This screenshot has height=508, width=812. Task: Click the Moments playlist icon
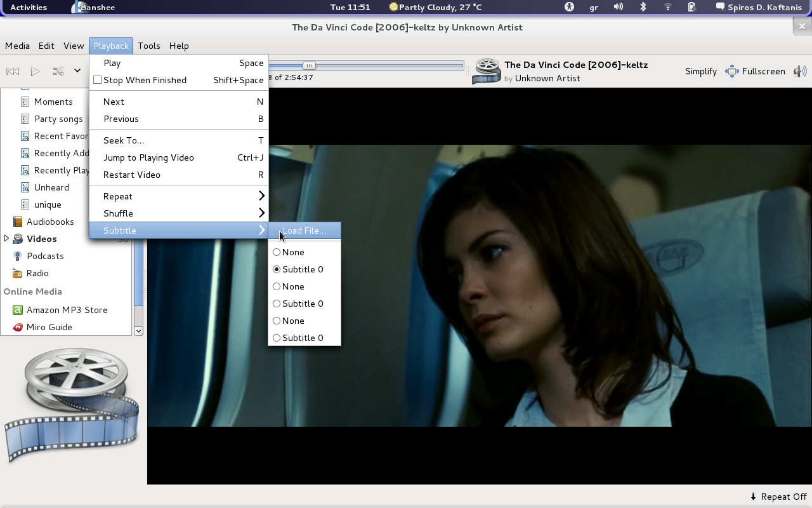[x=25, y=102]
